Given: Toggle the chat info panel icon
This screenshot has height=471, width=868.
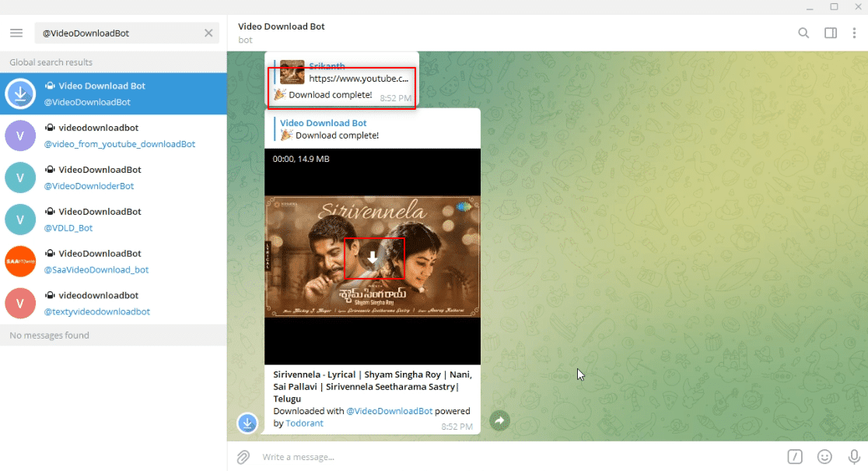Looking at the screenshot, I should tap(830, 33).
